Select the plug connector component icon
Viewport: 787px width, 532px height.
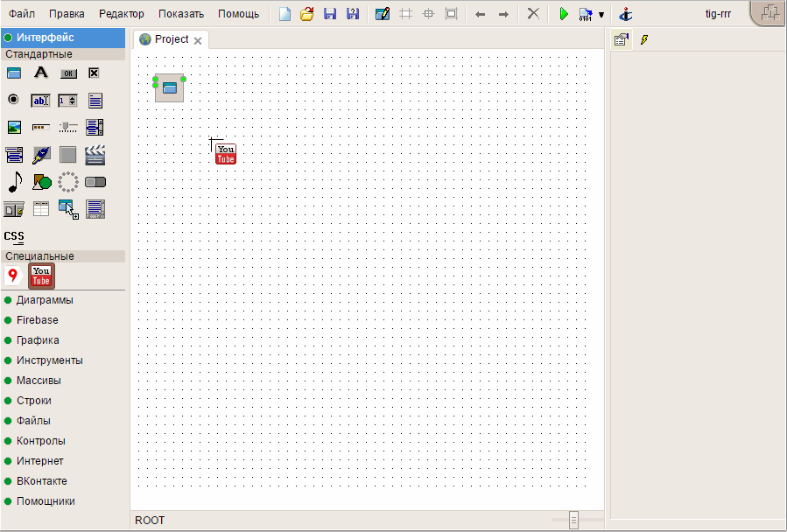click(x=41, y=155)
